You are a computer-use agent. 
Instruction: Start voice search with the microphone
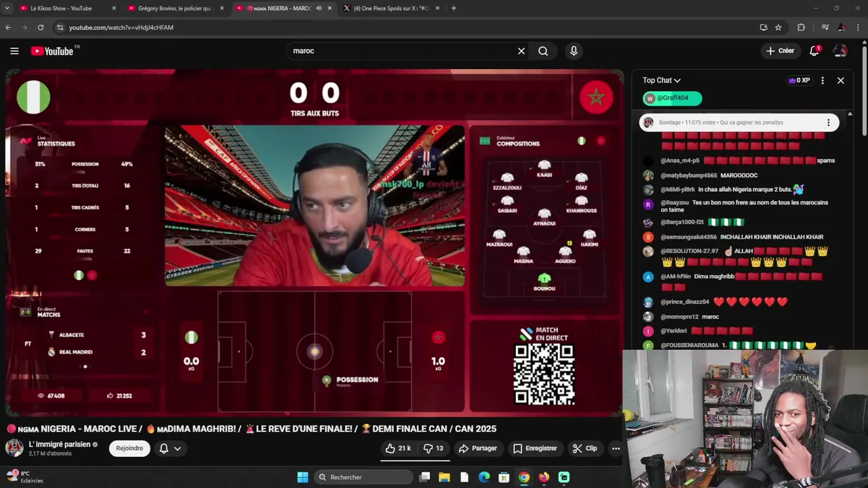tap(574, 51)
